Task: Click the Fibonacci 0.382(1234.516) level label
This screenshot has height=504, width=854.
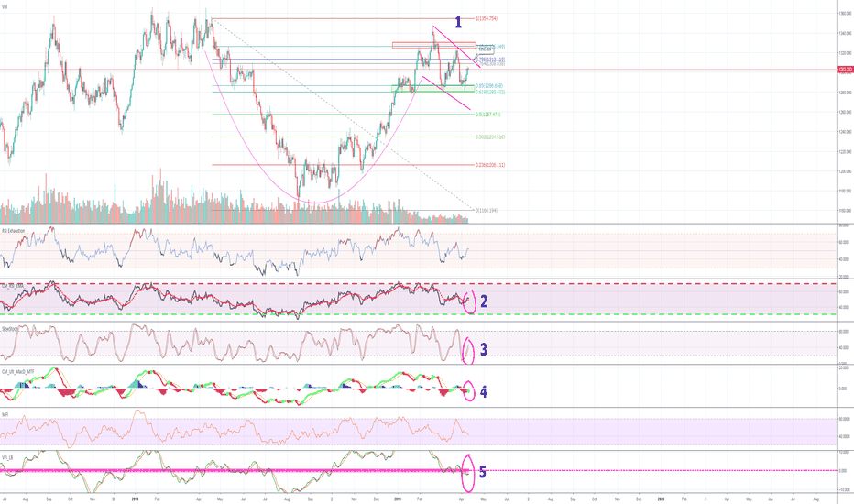Action: tap(490, 137)
